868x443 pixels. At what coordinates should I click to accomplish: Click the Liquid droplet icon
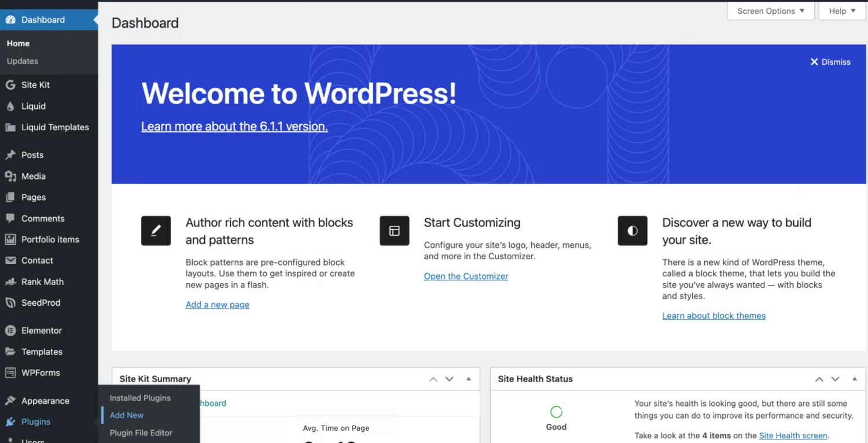(10, 106)
